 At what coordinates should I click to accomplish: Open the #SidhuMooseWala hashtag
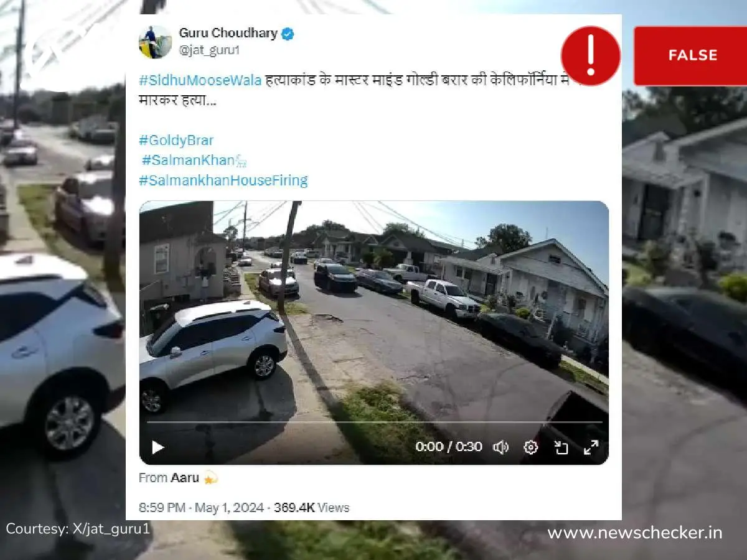pos(200,80)
